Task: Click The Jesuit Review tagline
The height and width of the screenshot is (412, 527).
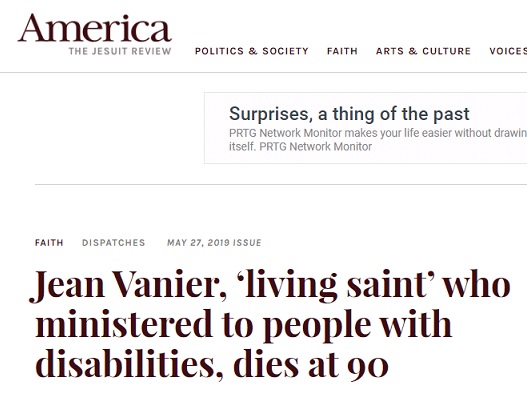Action: click(120, 51)
